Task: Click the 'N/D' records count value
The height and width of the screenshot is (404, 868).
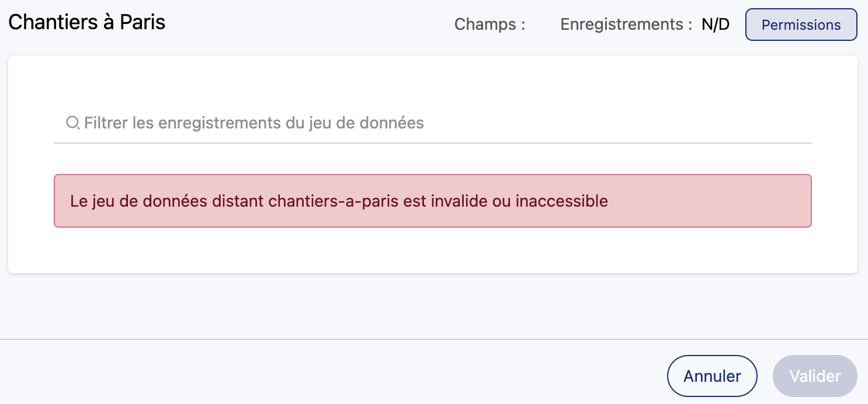Action: point(716,25)
